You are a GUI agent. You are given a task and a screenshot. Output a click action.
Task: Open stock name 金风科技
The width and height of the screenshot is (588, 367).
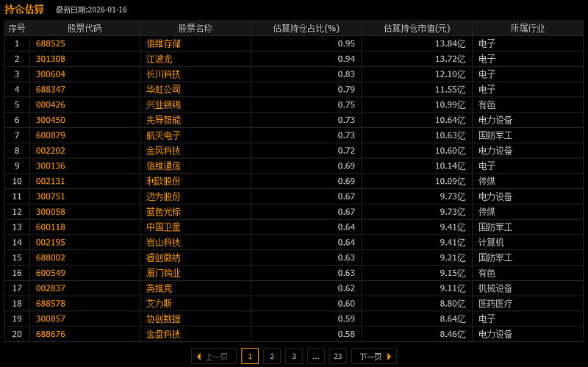coord(163,151)
